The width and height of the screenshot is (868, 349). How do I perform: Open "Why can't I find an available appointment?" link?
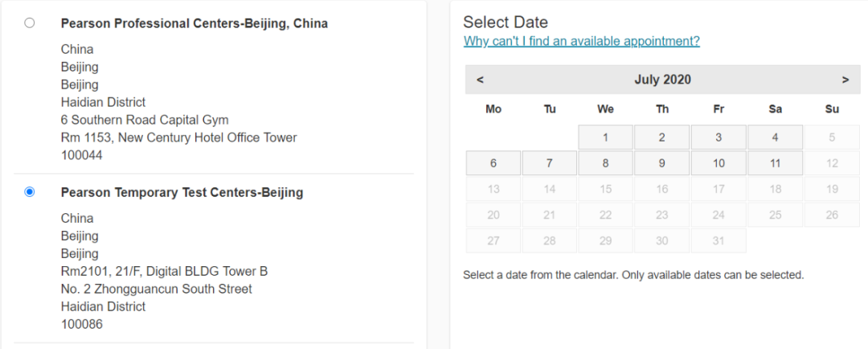pyautogui.click(x=581, y=42)
